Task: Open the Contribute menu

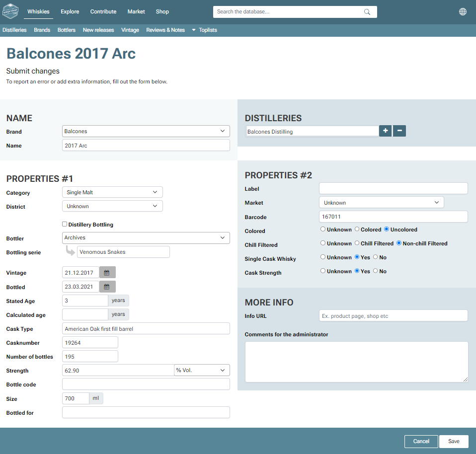Action: [103, 11]
